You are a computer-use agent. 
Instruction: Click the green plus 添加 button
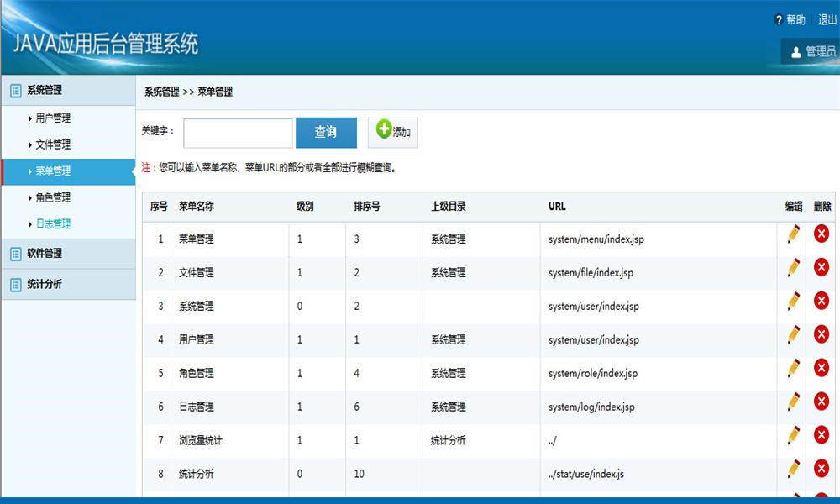pos(393,132)
